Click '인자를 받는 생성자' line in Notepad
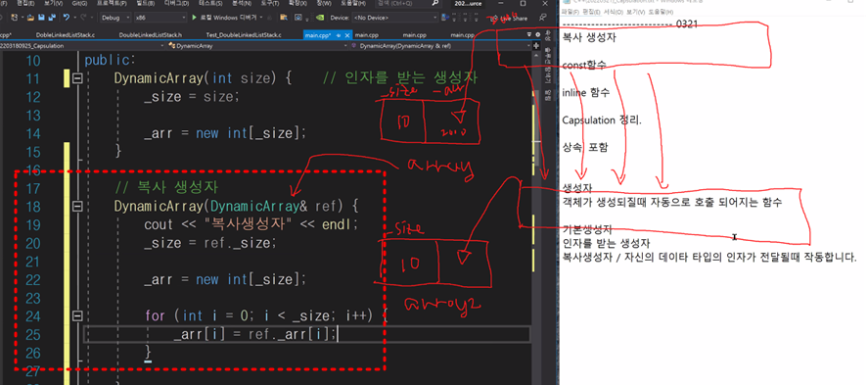This screenshot has height=385, width=868. coord(606,243)
